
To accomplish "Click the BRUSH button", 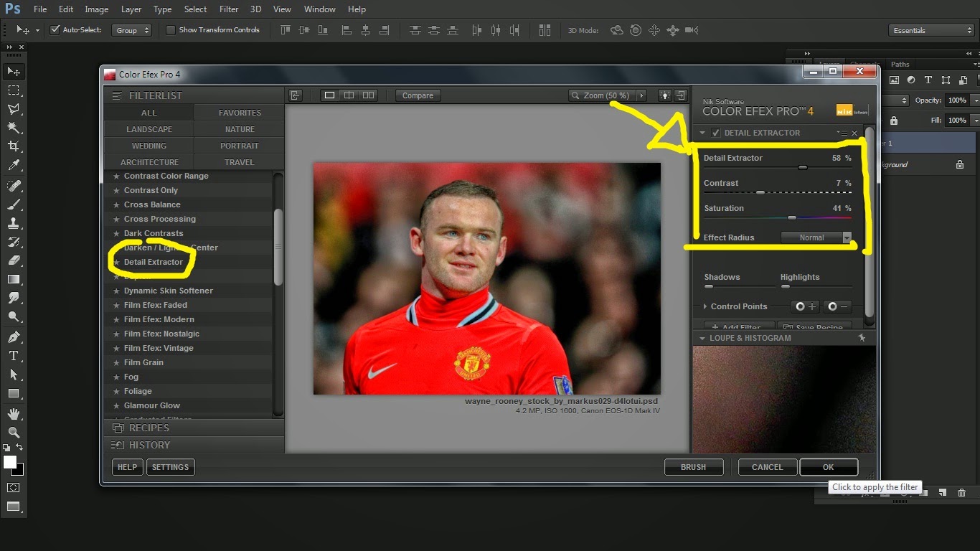I will coord(693,467).
